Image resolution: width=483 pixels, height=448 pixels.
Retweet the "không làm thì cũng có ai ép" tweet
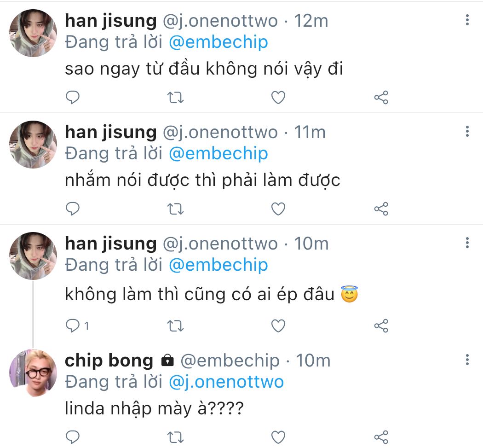pyautogui.click(x=175, y=326)
